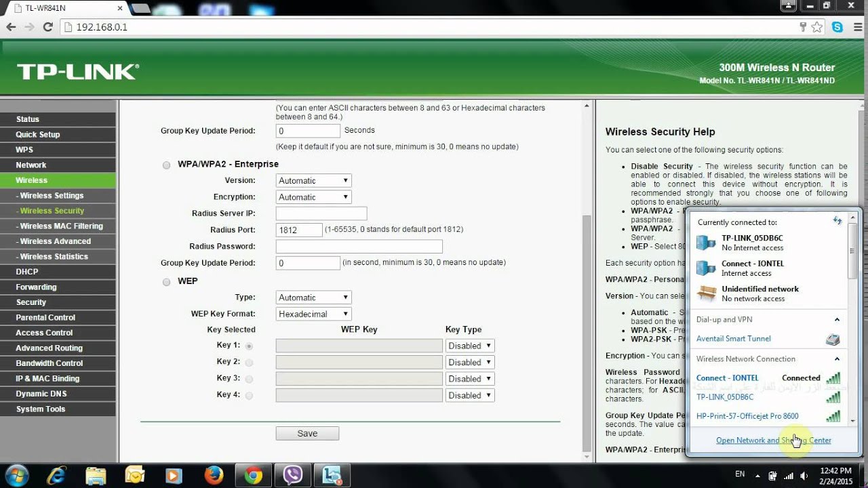Choose the Key 2 radio button
Viewport: 868px width, 488px height.
[249, 363]
